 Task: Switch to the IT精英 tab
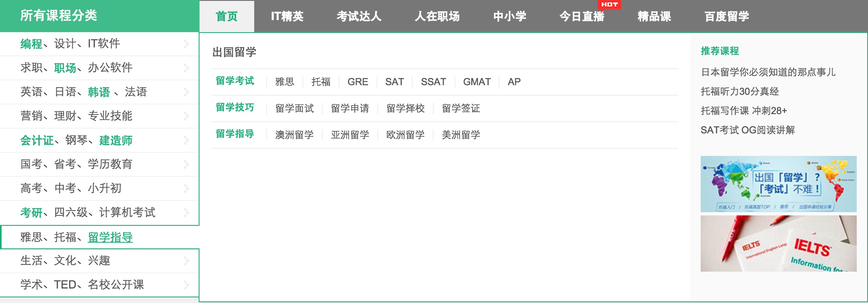[x=287, y=16]
